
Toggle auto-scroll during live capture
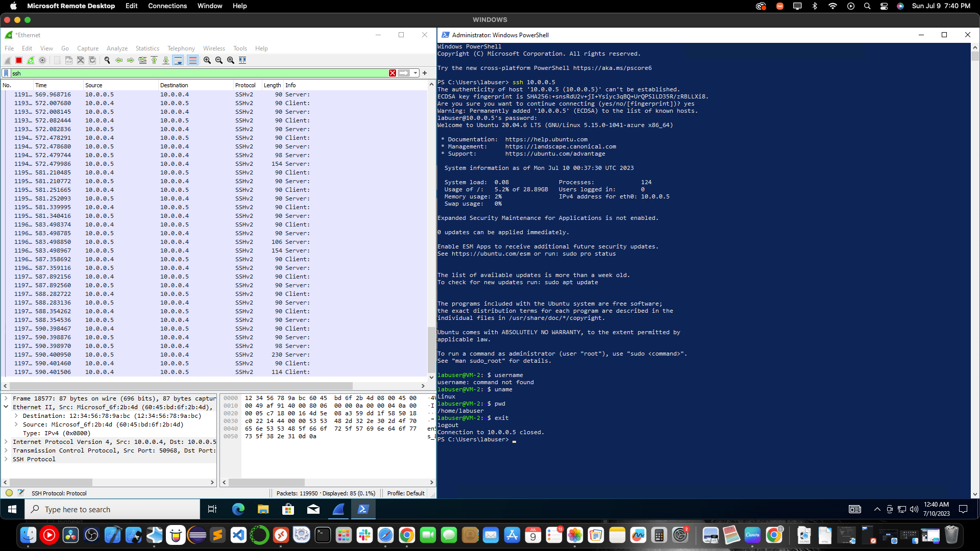pyautogui.click(x=178, y=60)
